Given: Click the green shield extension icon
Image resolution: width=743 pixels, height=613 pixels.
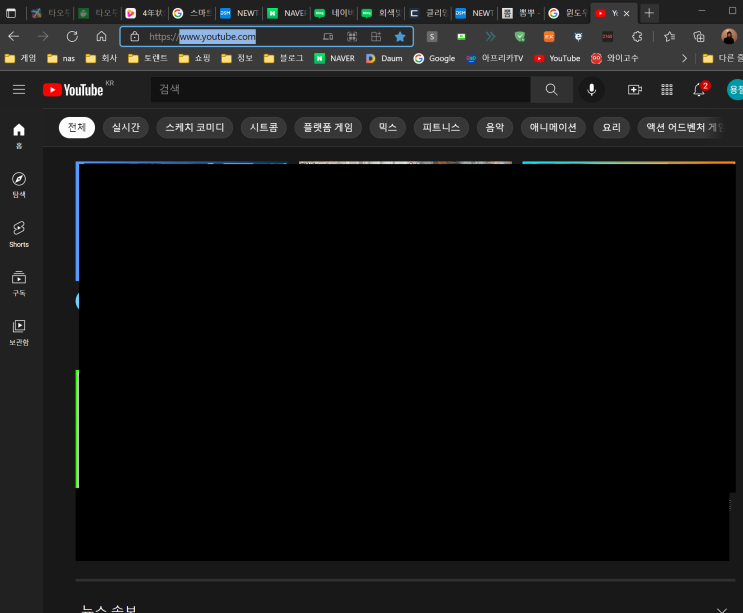Looking at the screenshot, I should point(520,36).
